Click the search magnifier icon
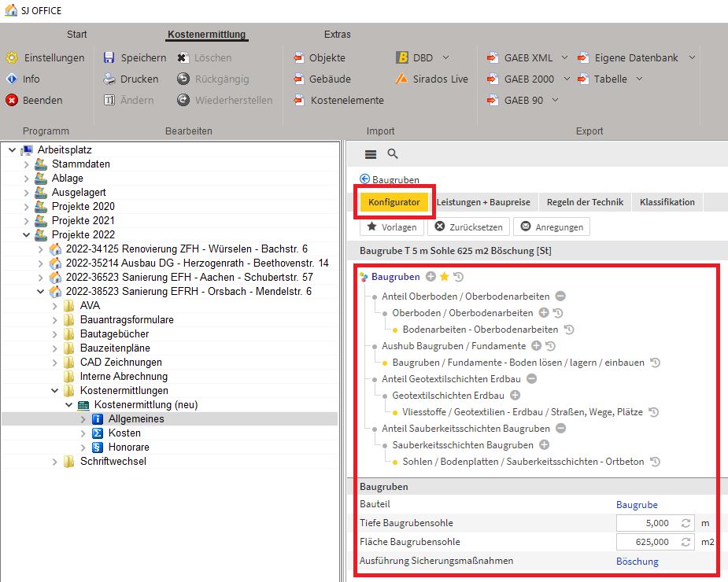 (x=393, y=154)
